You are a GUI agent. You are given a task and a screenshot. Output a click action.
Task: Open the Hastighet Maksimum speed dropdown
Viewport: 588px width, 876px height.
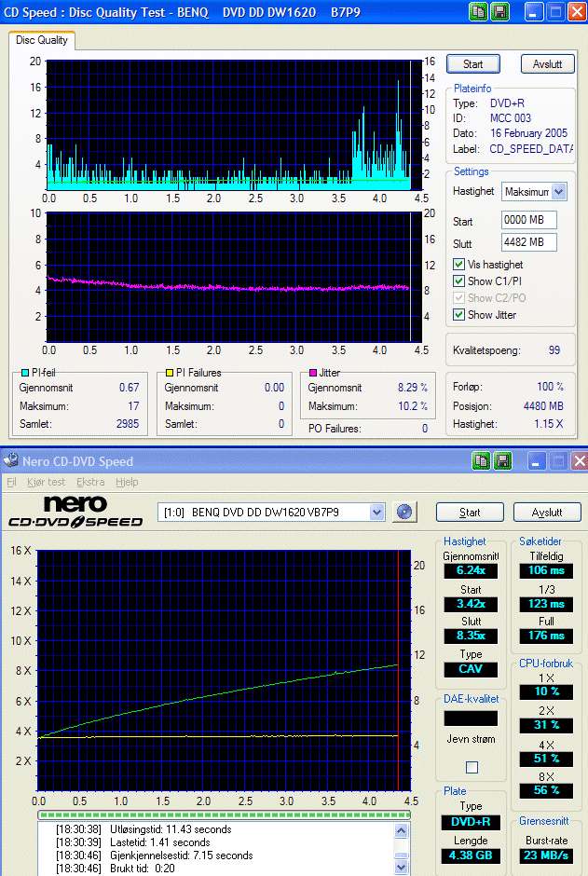pyautogui.click(x=559, y=192)
